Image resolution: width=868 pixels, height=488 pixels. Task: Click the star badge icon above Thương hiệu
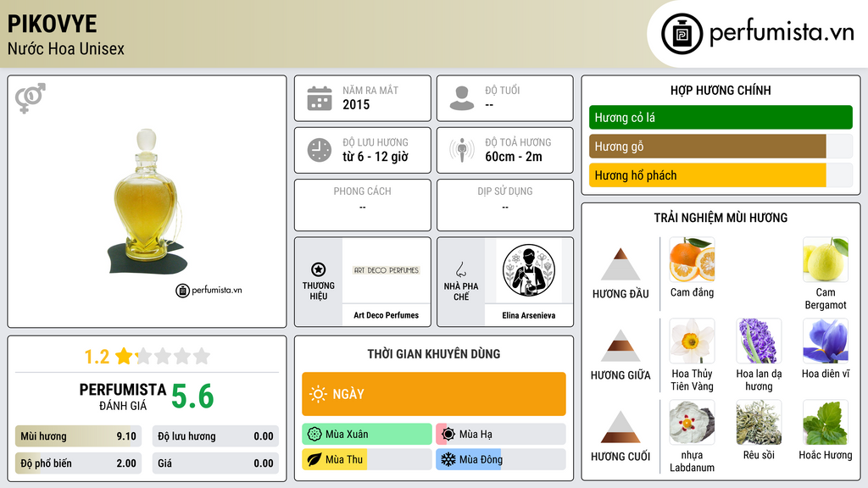319,269
